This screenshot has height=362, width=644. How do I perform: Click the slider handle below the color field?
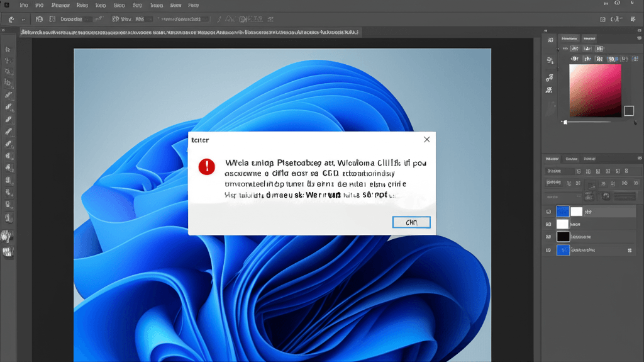565,122
